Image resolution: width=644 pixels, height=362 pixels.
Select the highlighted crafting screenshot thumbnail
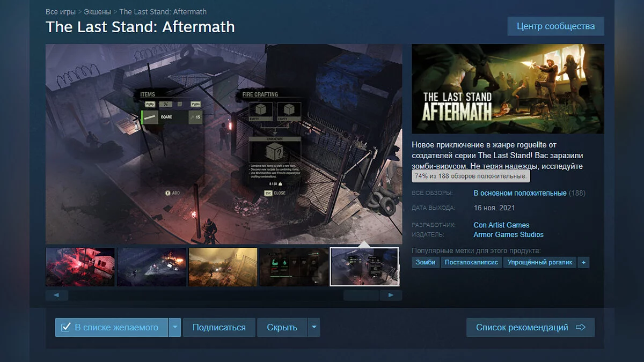coord(364,267)
